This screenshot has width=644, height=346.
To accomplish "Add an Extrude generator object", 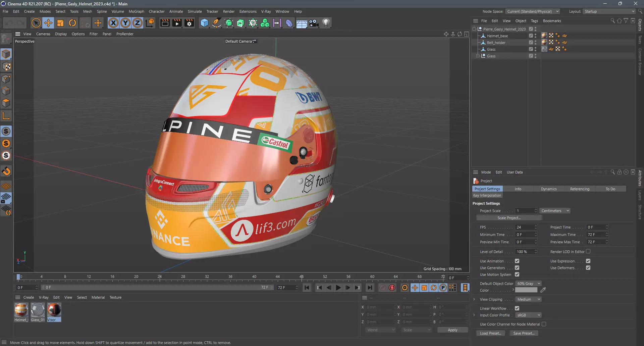I will [x=241, y=23].
